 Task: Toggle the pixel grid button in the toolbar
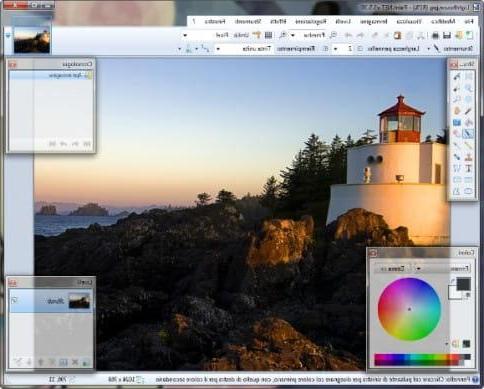(269, 35)
